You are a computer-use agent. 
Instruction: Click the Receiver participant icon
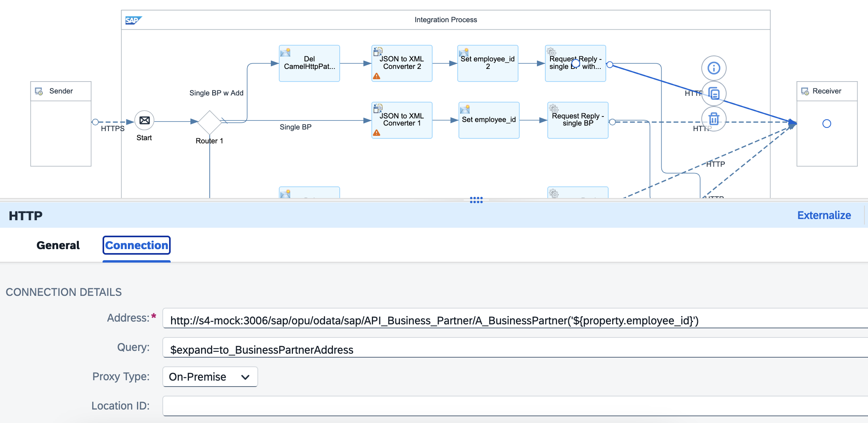coord(805,91)
